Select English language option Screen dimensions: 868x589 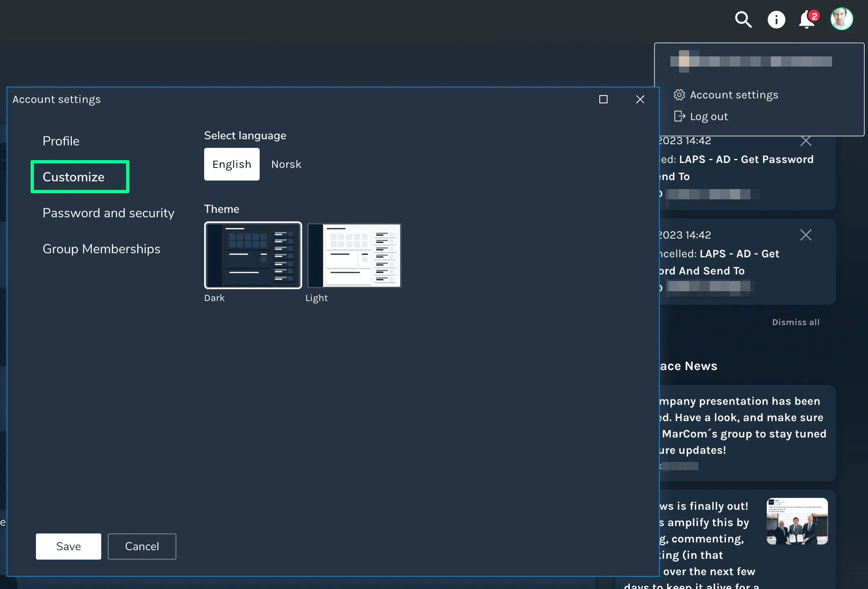(x=231, y=164)
